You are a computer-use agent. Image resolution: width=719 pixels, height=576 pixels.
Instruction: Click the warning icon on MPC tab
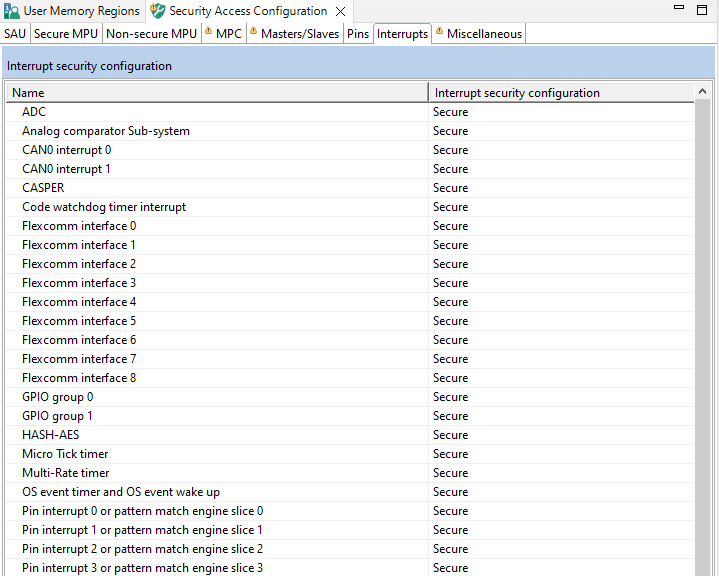209,32
